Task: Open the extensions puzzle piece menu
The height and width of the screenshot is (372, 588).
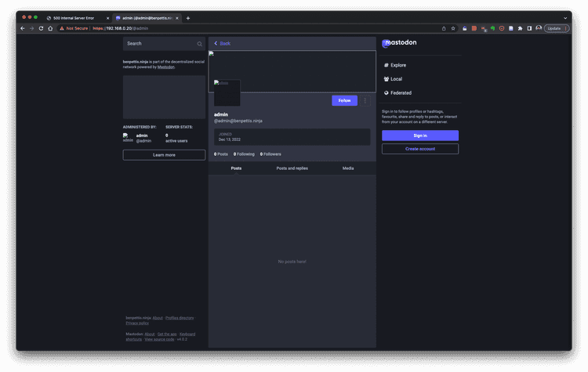Action: point(520,28)
